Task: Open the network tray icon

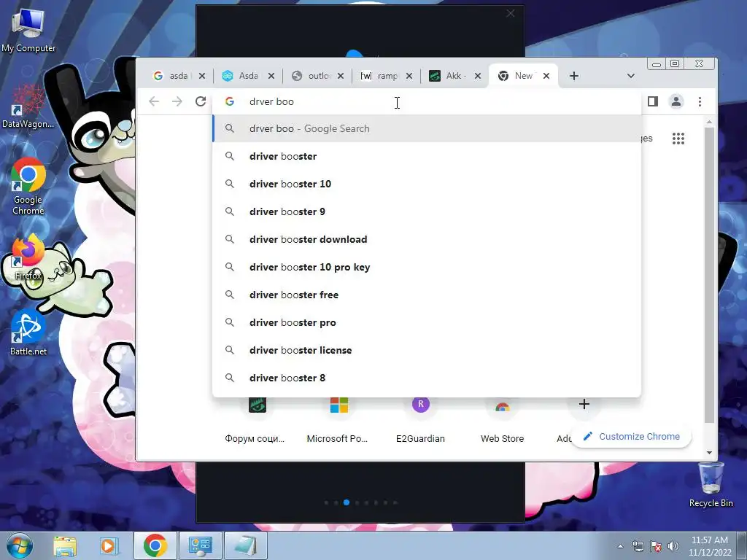Action: [x=638, y=546]
